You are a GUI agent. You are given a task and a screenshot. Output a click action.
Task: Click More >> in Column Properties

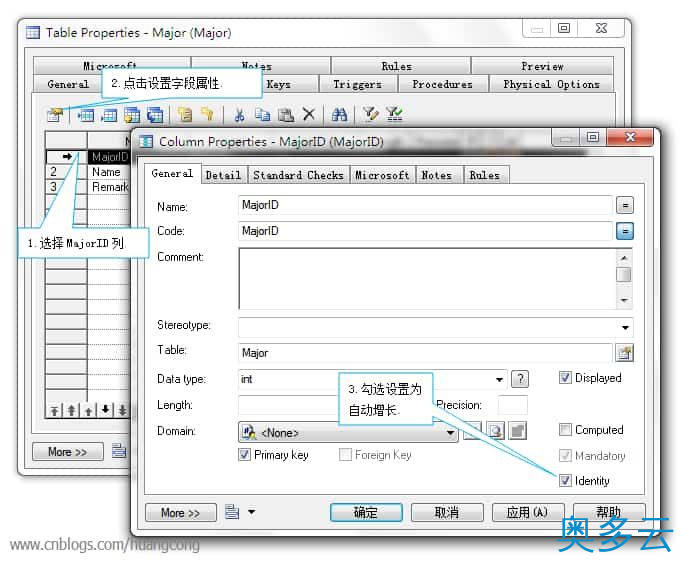click(x=180, y=512)
